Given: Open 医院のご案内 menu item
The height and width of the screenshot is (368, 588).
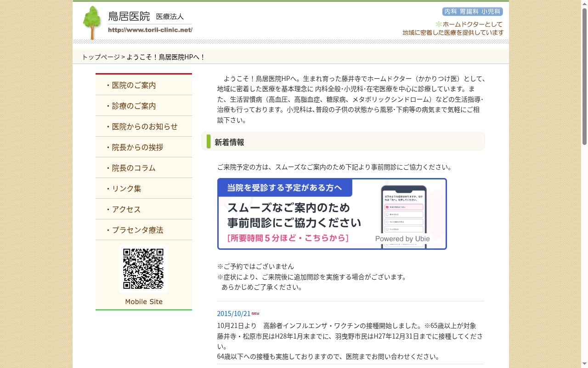Looking at the screenshot, I should 144,85.
